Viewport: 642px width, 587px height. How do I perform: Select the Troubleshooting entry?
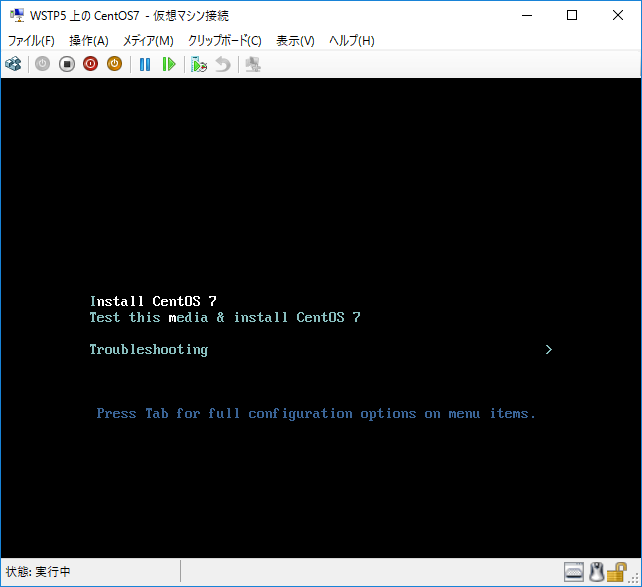coord(149,350)
